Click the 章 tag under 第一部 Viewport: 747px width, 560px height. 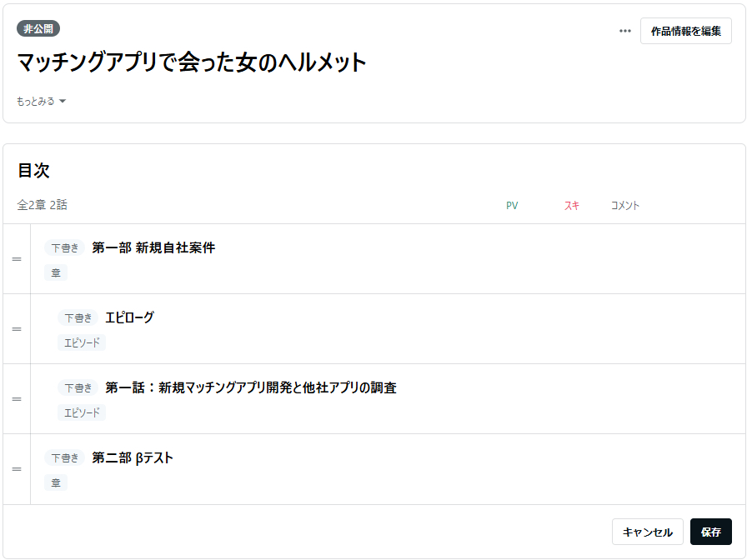pos(56,272)
